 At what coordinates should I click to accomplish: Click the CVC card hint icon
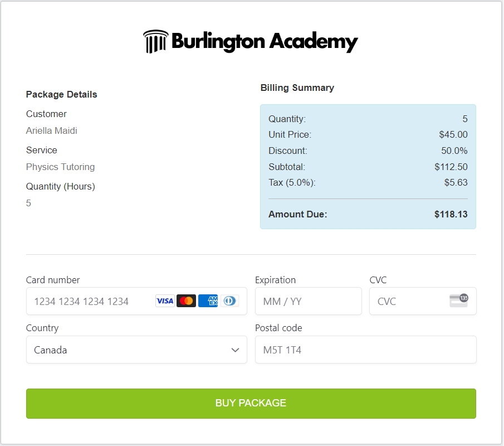point(459,300)
